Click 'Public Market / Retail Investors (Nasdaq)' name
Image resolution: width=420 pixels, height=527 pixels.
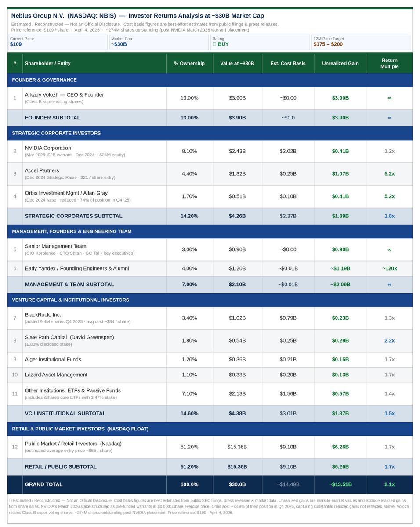coord(73,443)
